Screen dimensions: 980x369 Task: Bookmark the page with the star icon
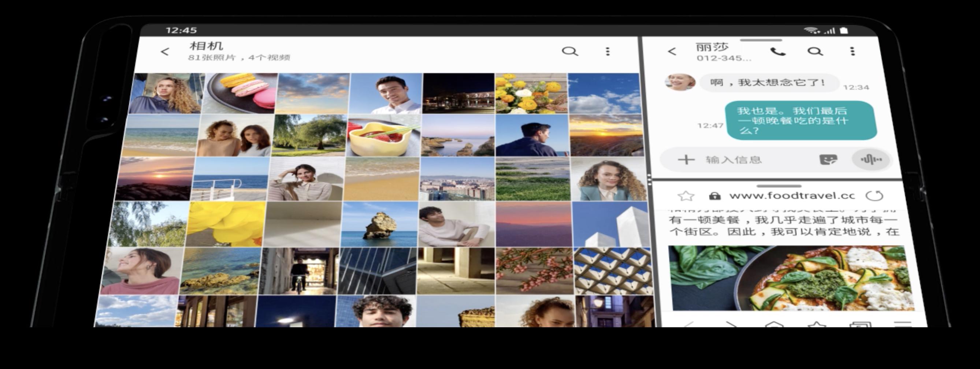[x=686, y=196]
